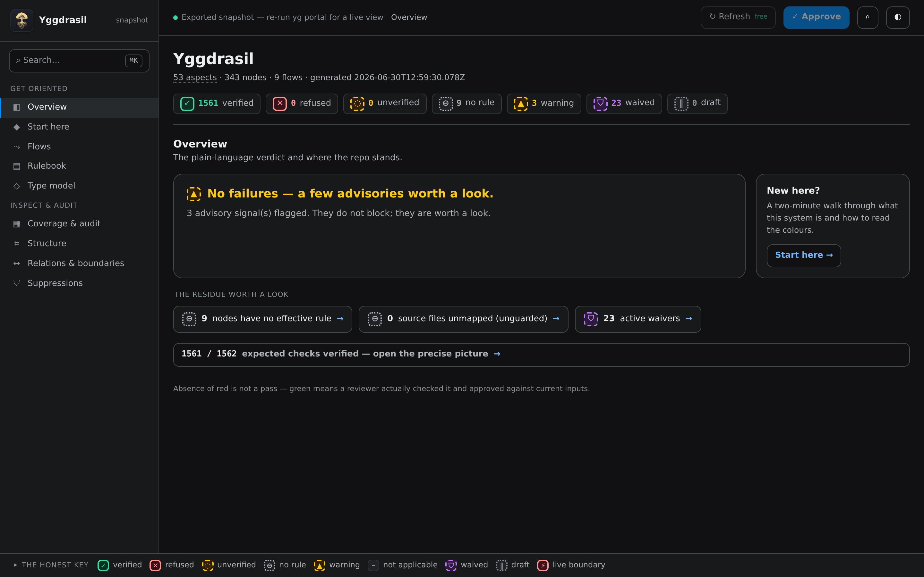Viewport: 924px width, 577px height.
Task: Open search via the top magnifier icon
Action: [868, 18]
